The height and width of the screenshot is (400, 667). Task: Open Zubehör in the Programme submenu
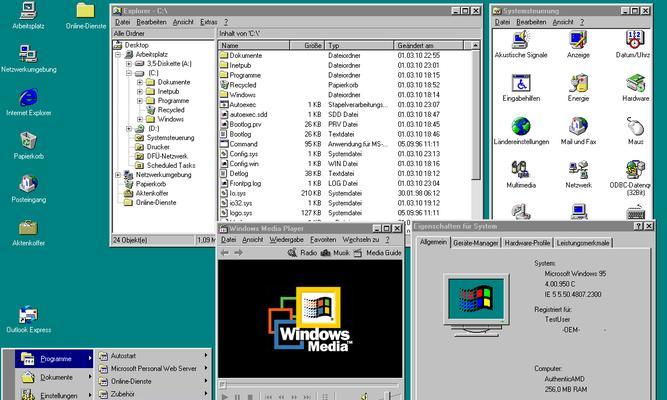click(153, 394)
